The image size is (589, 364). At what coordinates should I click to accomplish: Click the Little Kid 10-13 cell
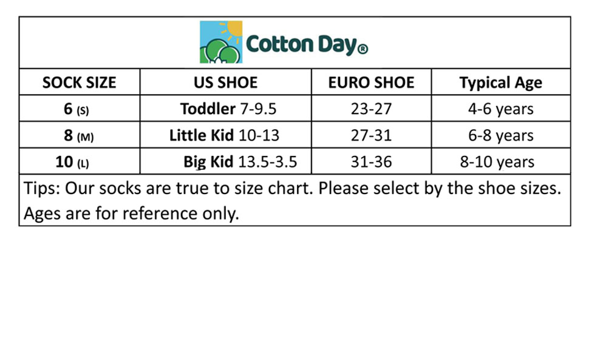[x=224, y=135]
